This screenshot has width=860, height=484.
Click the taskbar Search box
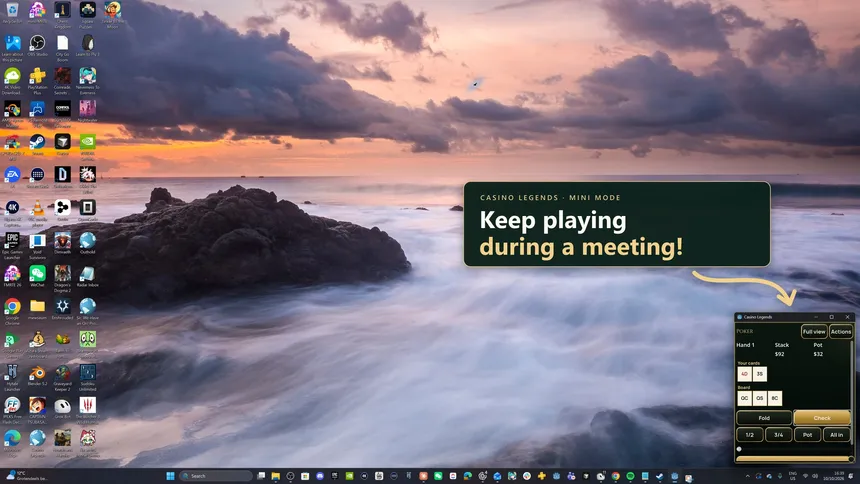click(216, 476)
